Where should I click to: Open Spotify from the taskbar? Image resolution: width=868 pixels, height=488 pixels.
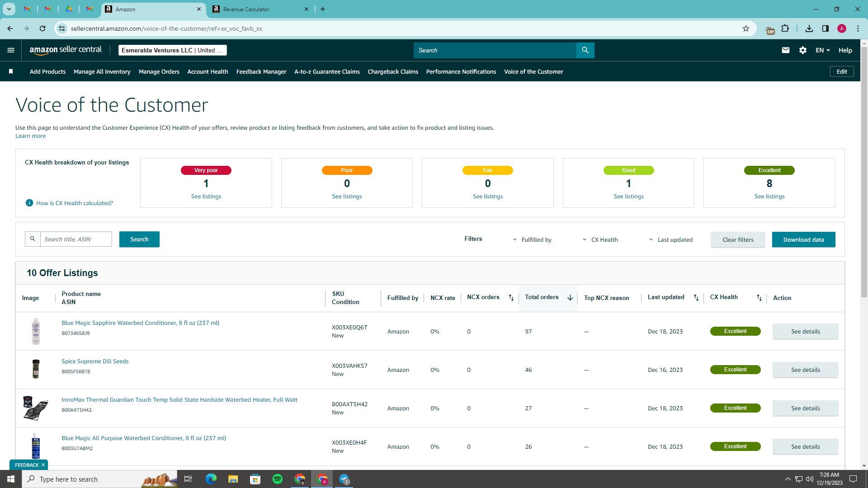(278, 479)
